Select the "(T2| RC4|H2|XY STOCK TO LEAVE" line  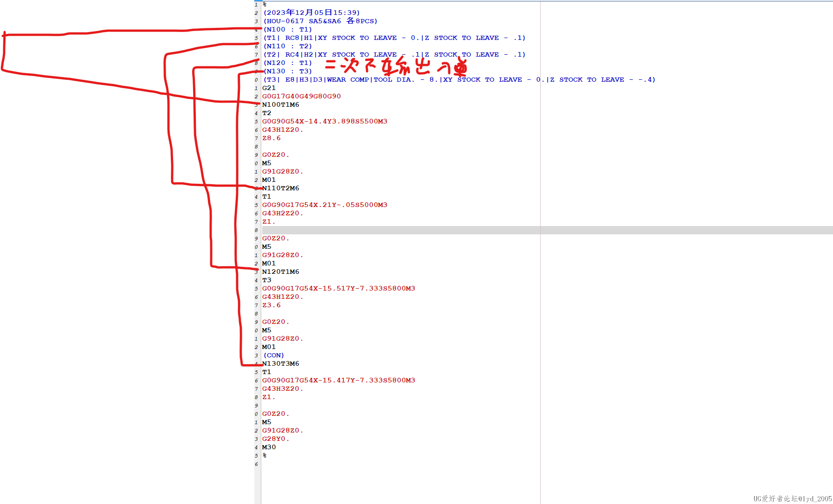394,54
